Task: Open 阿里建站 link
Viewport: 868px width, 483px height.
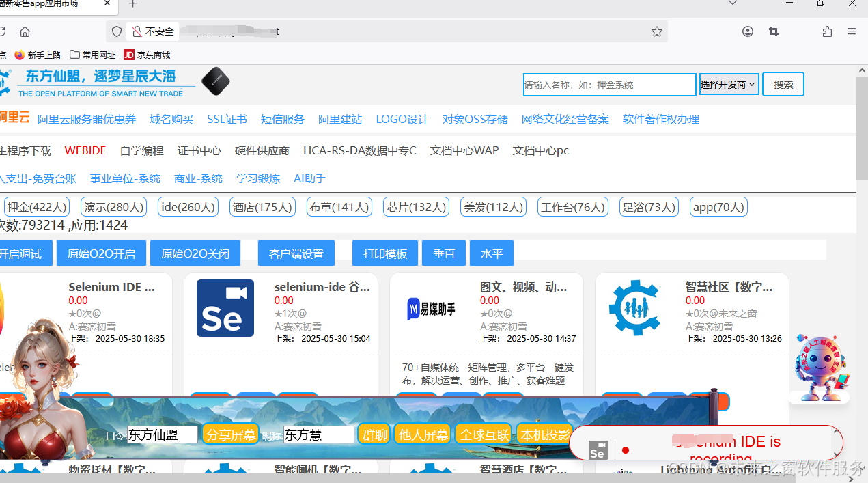Action: 340,119
